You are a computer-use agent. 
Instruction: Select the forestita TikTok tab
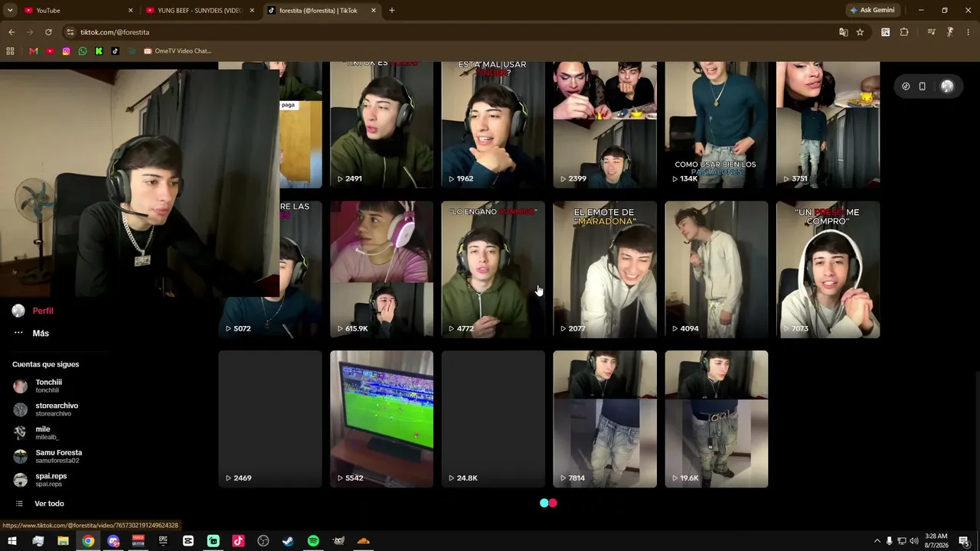321,11
